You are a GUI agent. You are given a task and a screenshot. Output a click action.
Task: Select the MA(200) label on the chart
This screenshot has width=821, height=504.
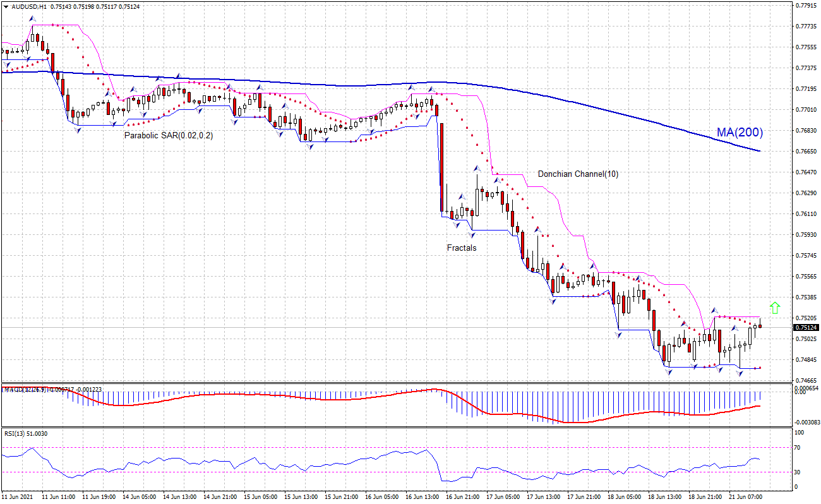[739, 133]
